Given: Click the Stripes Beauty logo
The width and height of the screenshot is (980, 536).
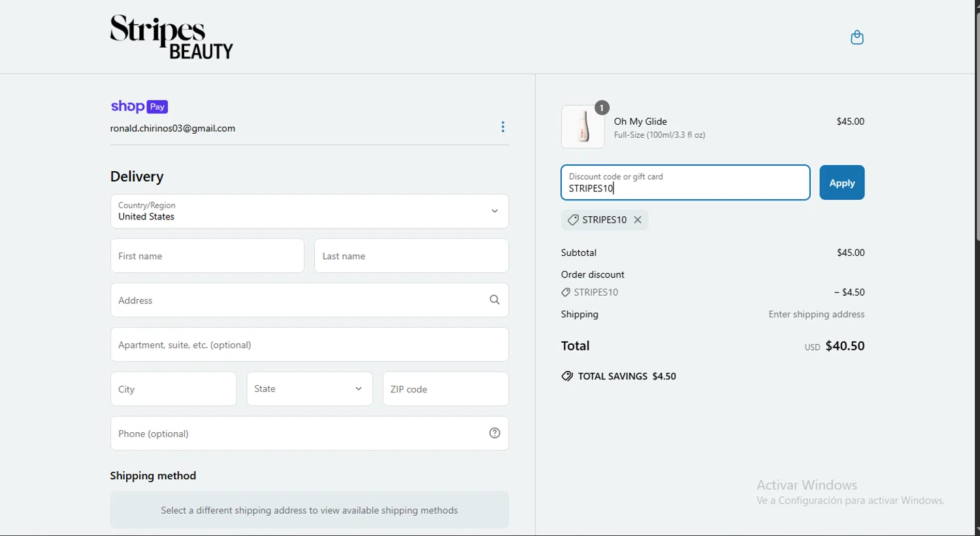Looking at the screenshot, I should (x=172, y=37).
